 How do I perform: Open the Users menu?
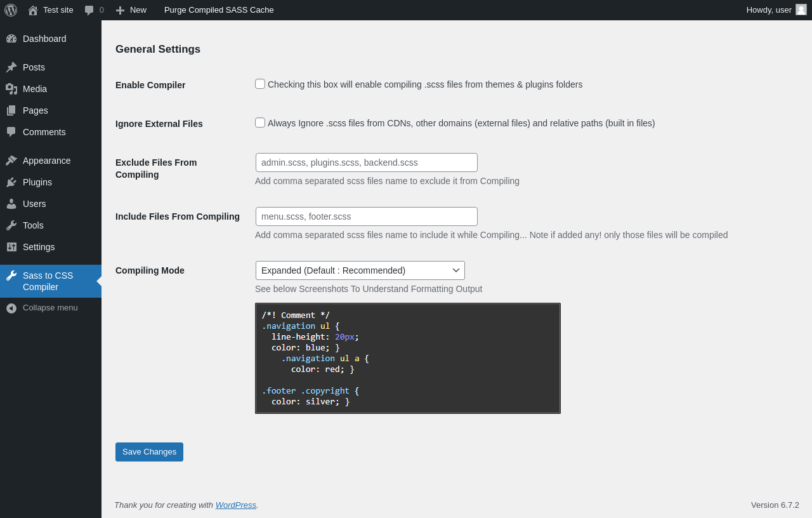[x=51, y=204]
